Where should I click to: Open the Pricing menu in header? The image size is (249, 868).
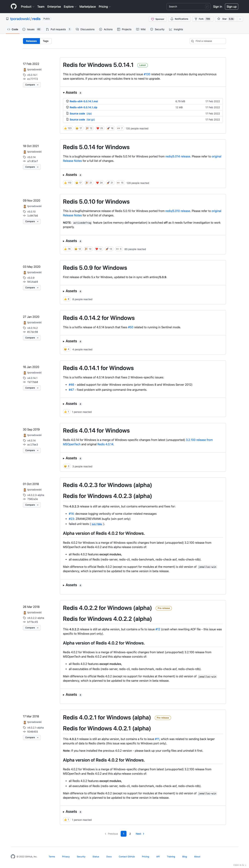pyautogui.click(x=104, y=6)
